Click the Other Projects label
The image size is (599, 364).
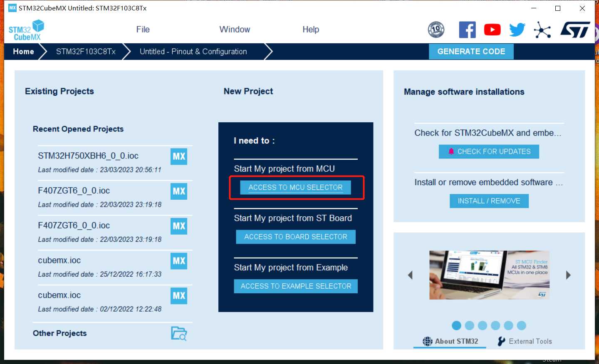(x=60, y=333)
